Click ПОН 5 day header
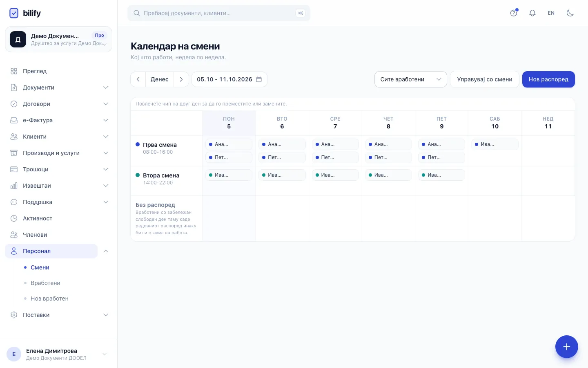 click(229, 123)
